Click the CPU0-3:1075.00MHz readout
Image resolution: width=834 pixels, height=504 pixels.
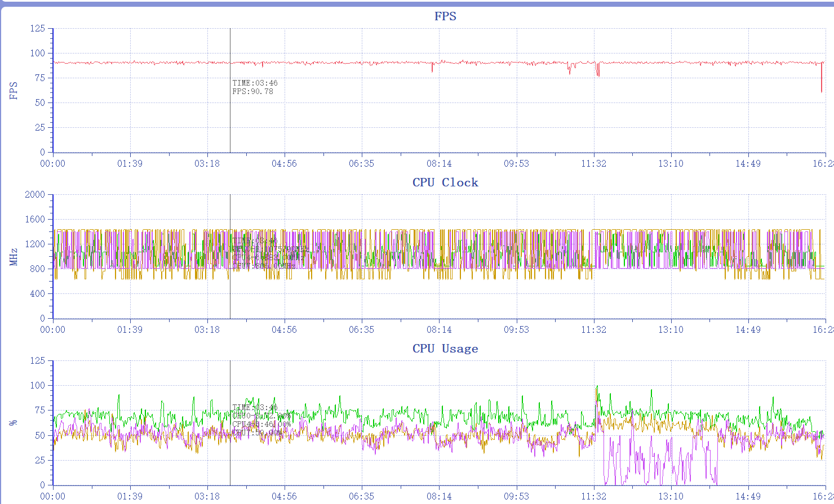[x=270, y=249]
